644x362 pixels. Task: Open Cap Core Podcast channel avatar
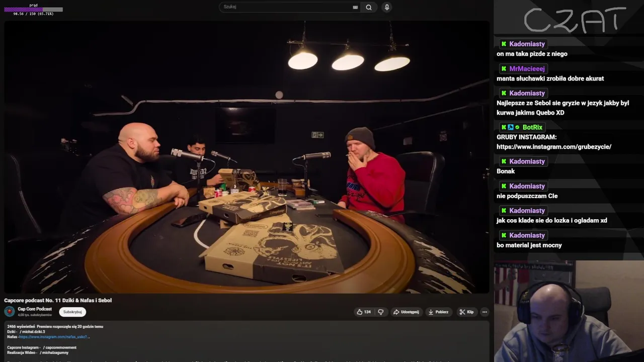click(10, 311)
